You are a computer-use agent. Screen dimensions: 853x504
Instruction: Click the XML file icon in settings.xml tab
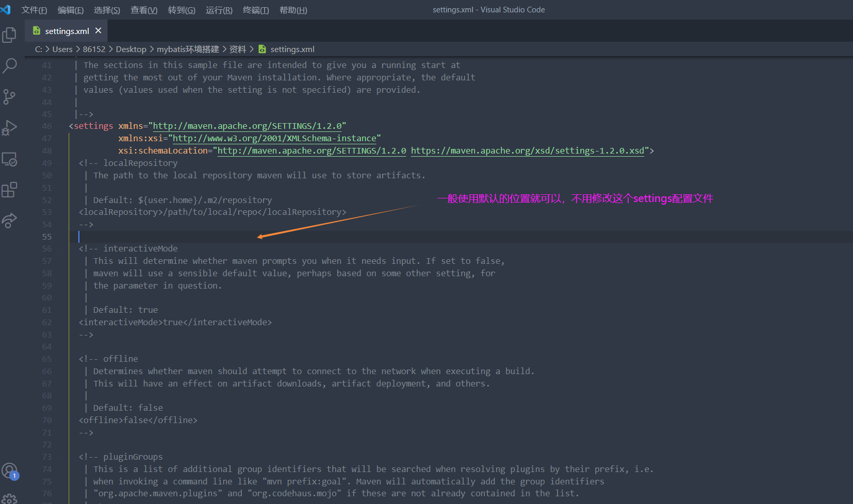[x=37, y=31]
